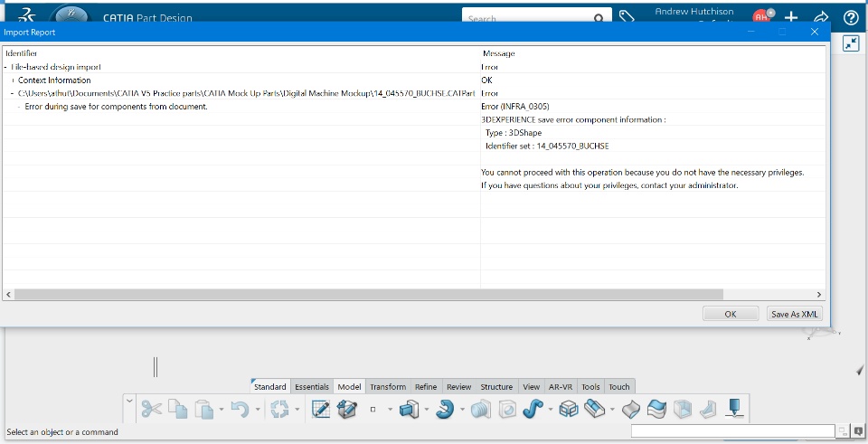
Task: Switch to the Model tab
Action: point(349,387)
